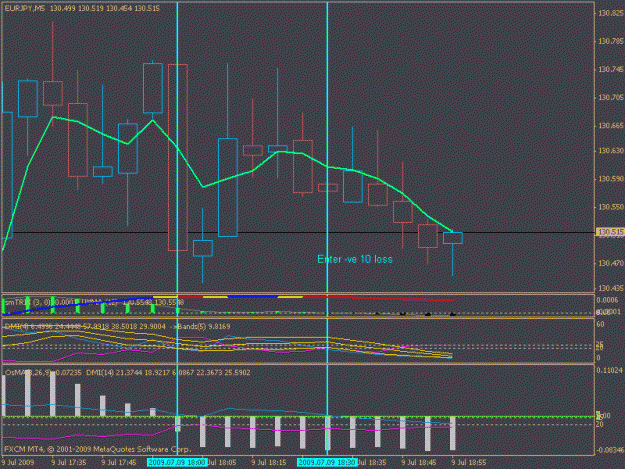Click the tall red candlestick at 18:00
This screenshot has width=625, height=469.
[178, 157]
